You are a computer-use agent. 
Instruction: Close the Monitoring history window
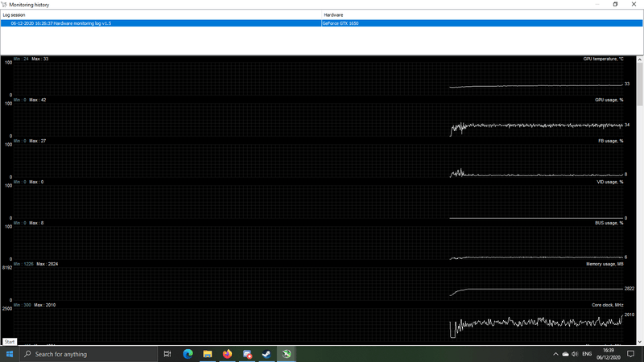tap(634, 4)
